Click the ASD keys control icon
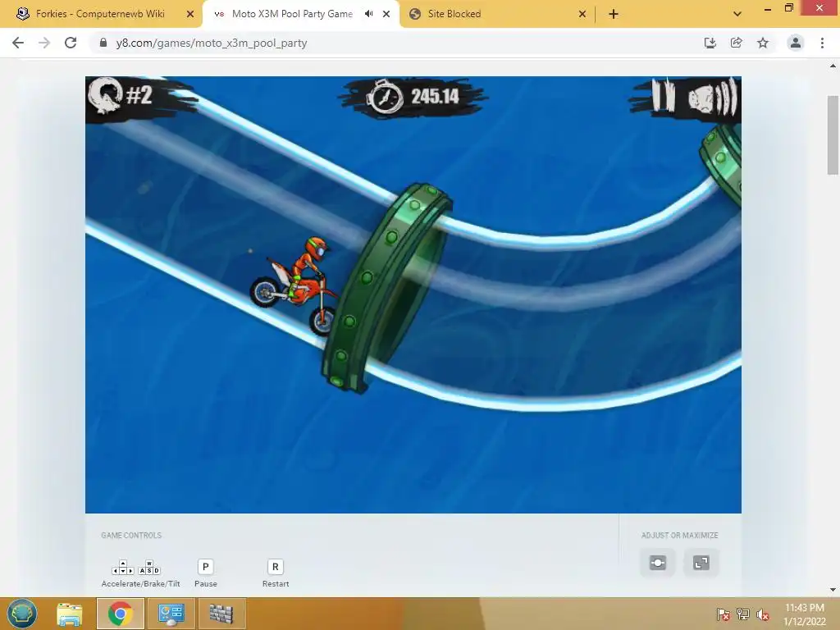The width and height of the screenshot is (840, 630). (x=149, y=568)
